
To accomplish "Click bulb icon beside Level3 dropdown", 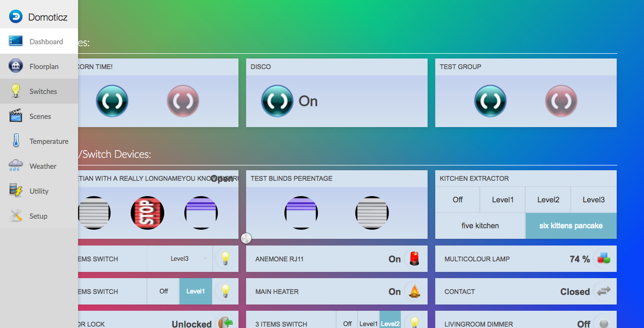I will [x=225, y=259].
